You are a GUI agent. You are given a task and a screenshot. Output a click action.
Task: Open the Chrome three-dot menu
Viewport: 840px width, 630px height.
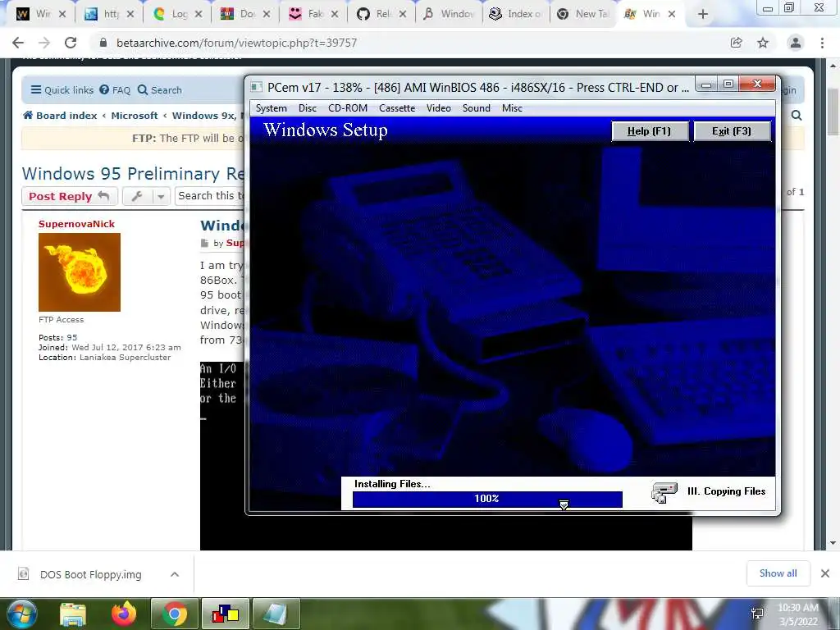coord(822,43)
